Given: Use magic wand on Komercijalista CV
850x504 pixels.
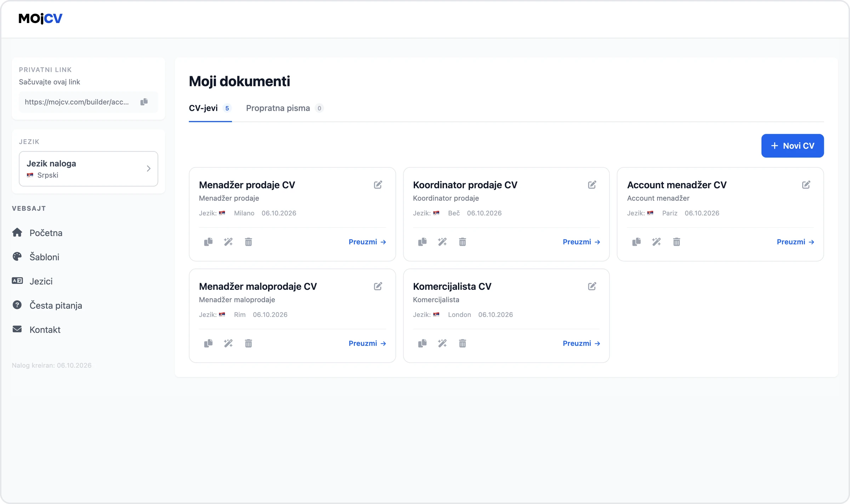Looking at the screenshot, I should 442,343.
